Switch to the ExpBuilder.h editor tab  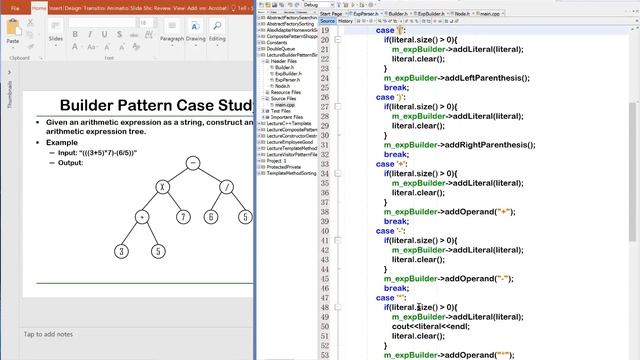432,13
